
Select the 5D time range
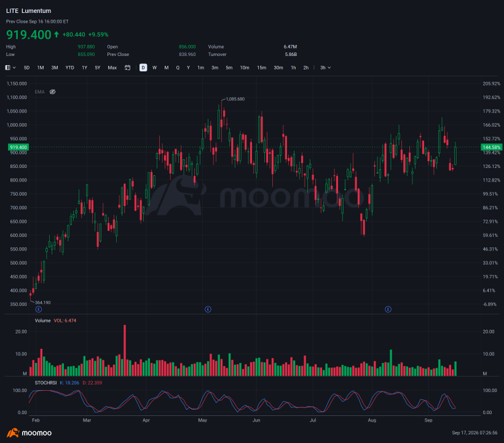(x=26, y=68)
